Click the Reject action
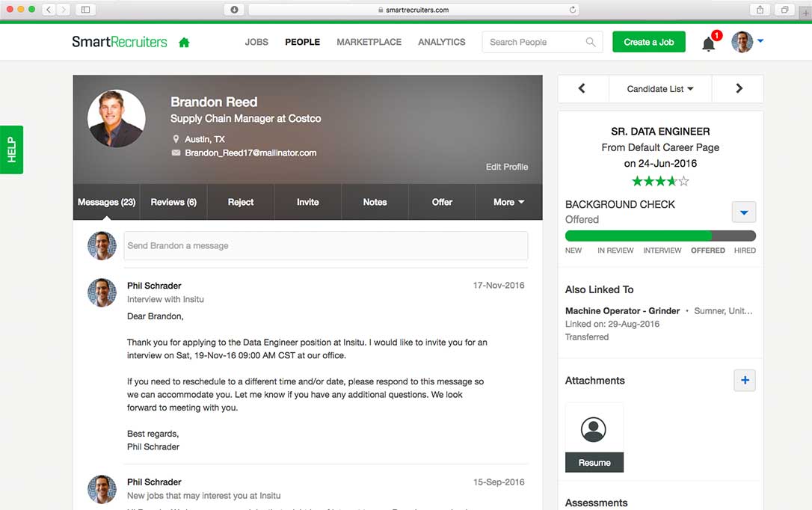812x510 pixels. pos(241,202)
